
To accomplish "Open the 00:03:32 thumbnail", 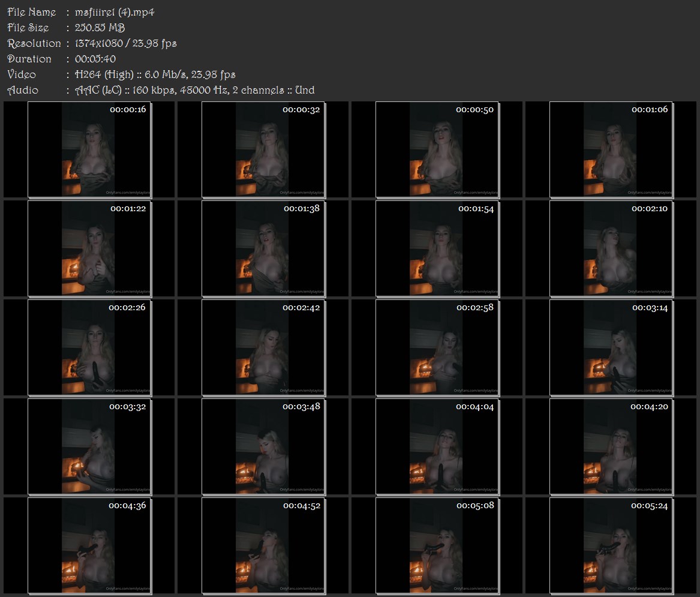I will click(89, 446).
